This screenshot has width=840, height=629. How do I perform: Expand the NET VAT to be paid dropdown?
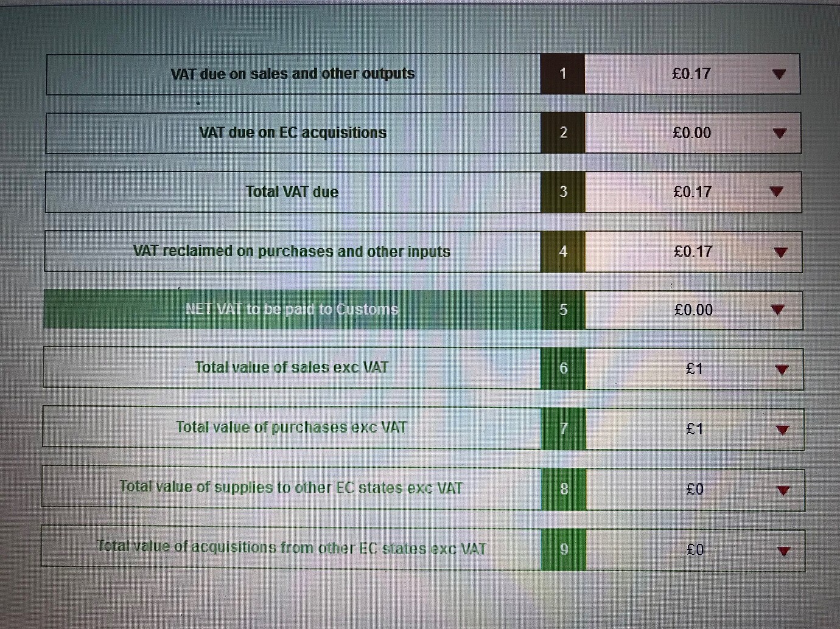point(778,310)
